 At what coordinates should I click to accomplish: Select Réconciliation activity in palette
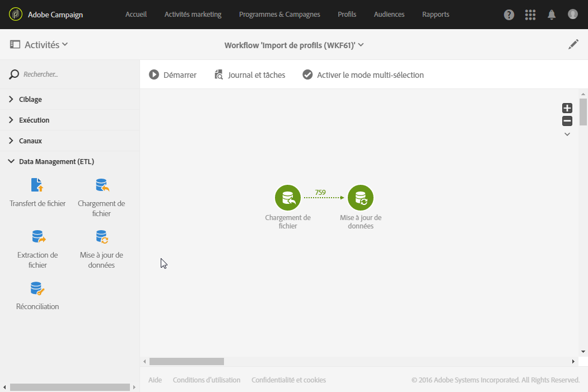tap(38, 296)
